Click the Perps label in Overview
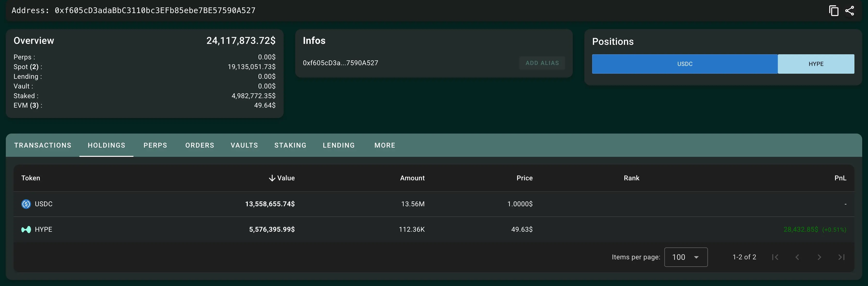Viewport: 868px width, 286px height. tap(24, 57)
